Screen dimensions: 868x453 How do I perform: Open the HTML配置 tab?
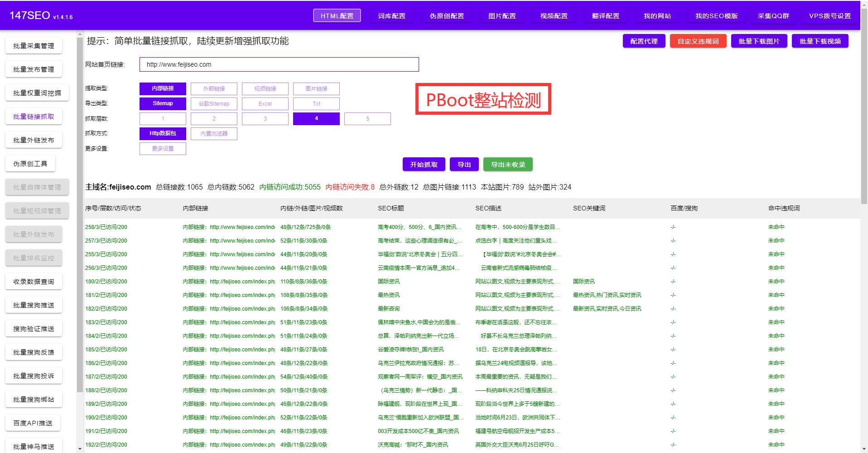pyautogui.click(x=337, y=15)
